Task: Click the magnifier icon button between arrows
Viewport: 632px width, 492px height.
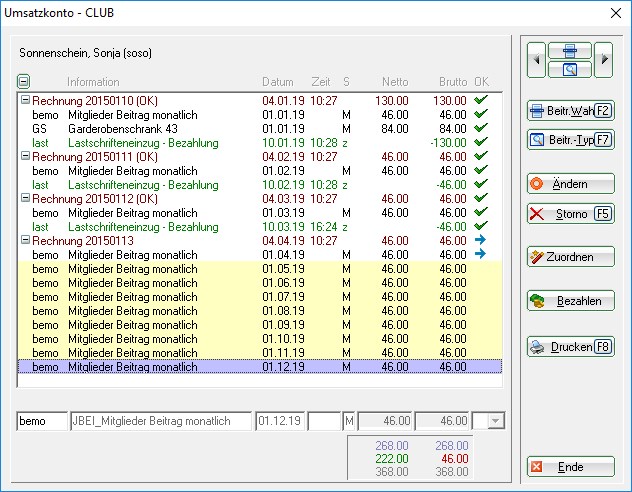Action: point(570,69)
